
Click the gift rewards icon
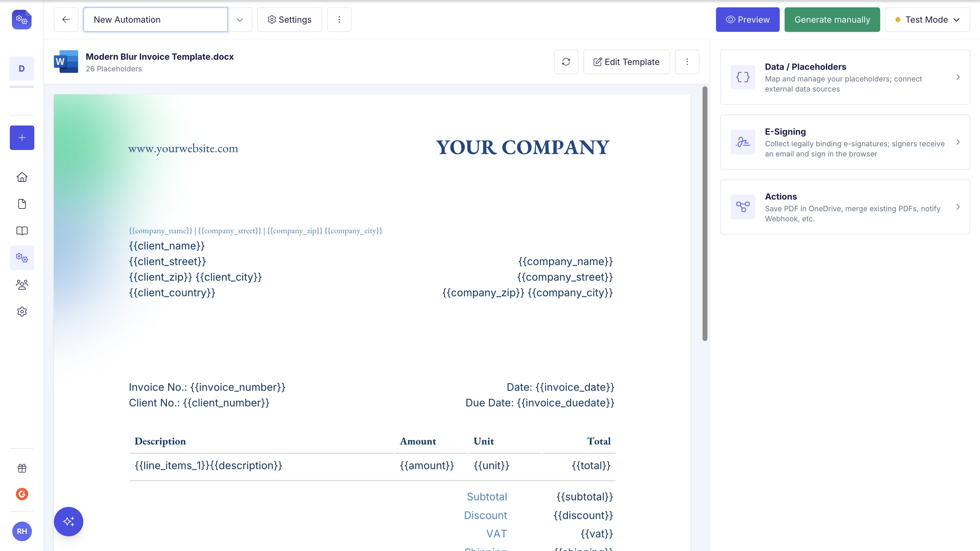pos(22,468)
